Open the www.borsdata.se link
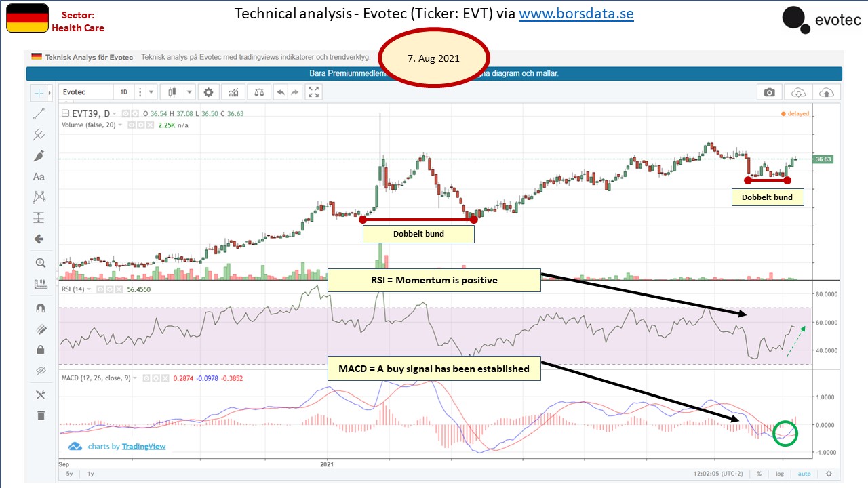This screenshot has width=868, height=488. (x=576, y=14)
